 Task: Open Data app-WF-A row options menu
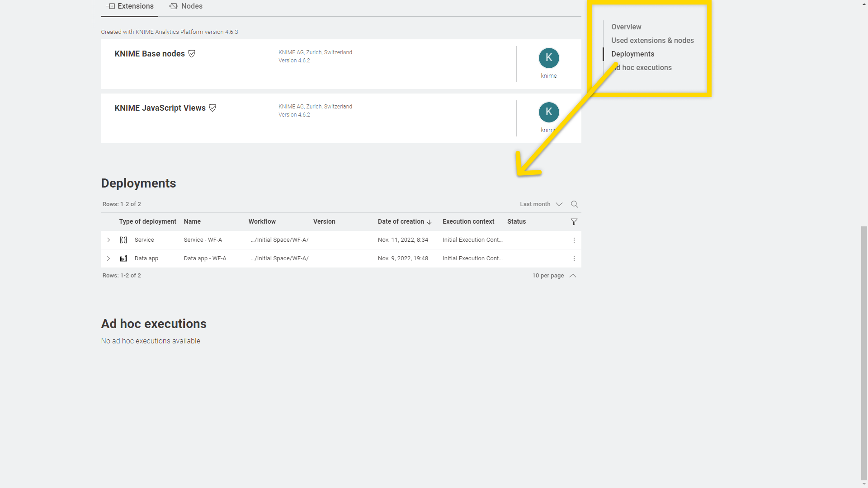[574, 258]
